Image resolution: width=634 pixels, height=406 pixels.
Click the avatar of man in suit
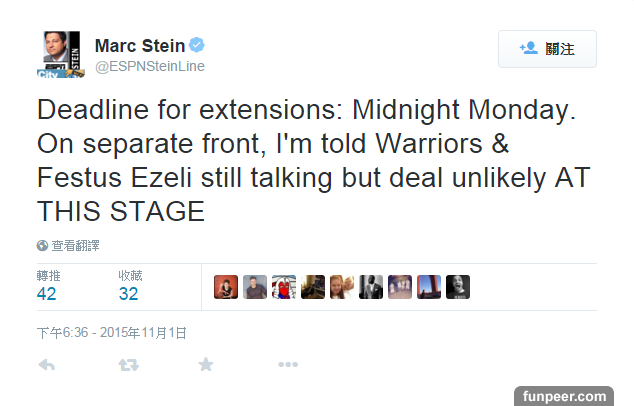[x=371, y=287]
